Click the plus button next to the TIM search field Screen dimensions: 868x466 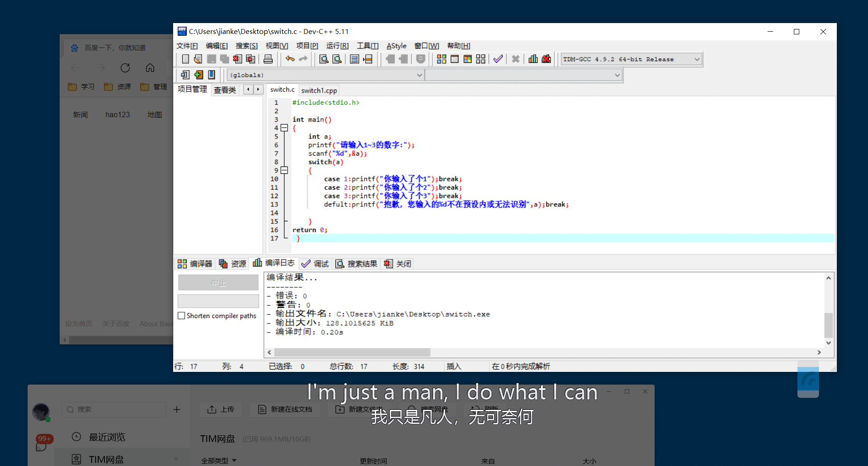click(177, 409)
